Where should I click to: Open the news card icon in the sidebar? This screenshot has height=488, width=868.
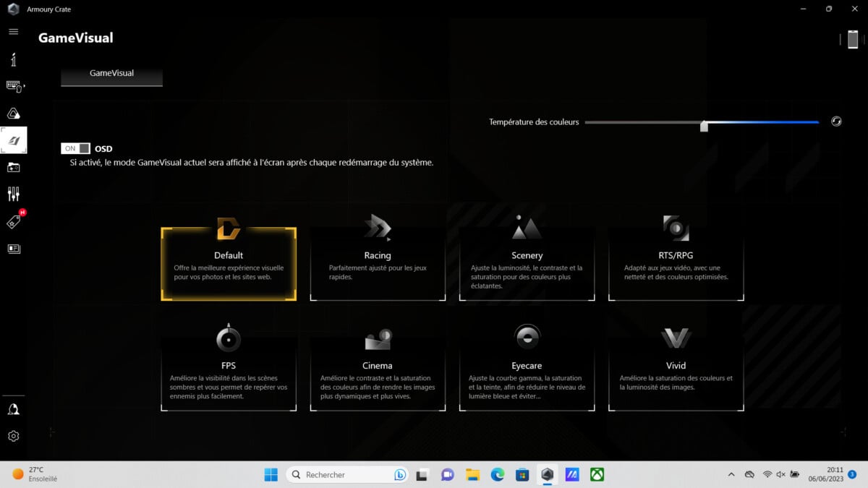[x=13, y=248]
